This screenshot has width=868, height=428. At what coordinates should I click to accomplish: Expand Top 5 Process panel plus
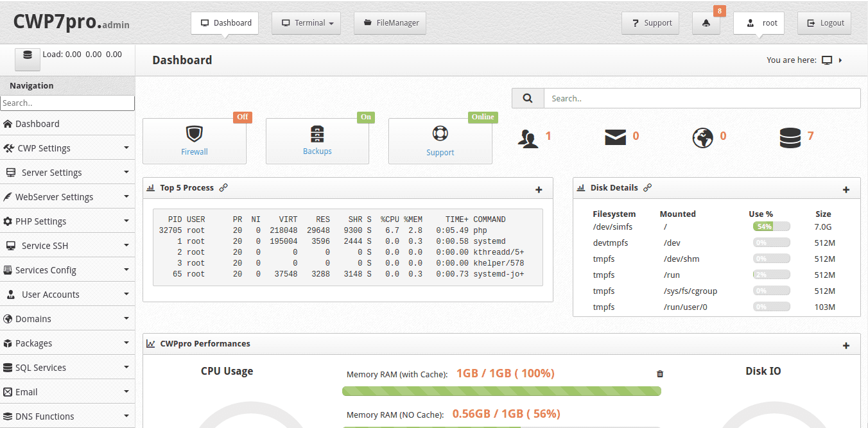539,189
